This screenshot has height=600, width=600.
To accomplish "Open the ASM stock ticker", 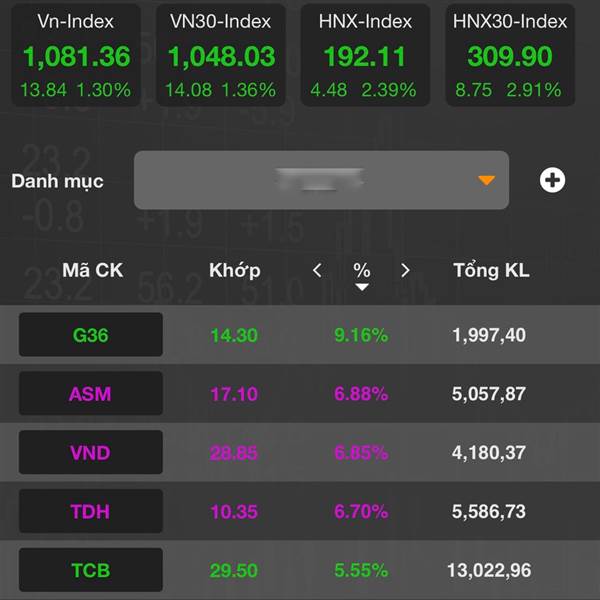I will 91,393.
